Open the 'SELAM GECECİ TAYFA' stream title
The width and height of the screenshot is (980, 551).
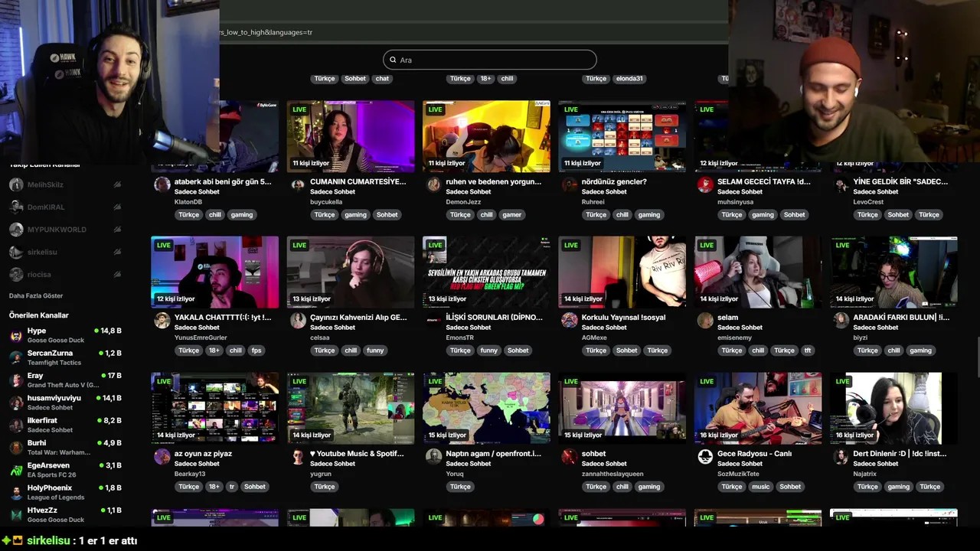[x=763, y=181]
